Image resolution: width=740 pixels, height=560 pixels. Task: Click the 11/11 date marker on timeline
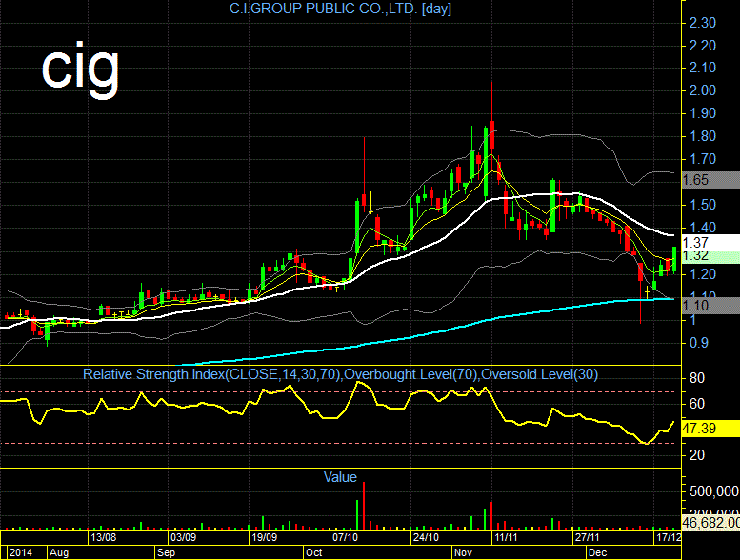[x=506, y=537]
